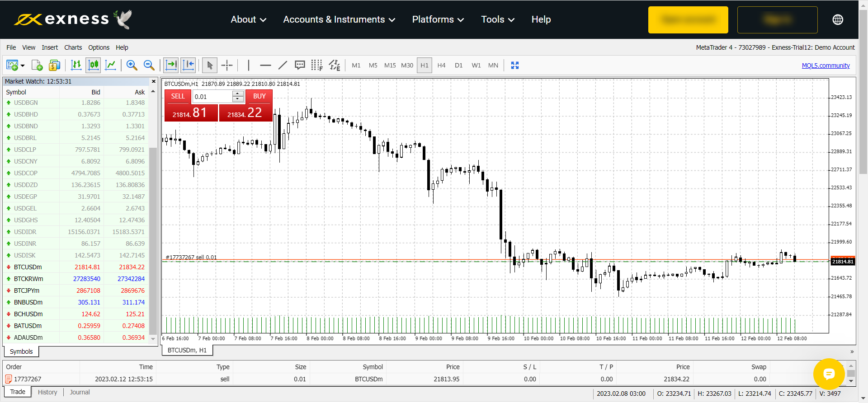Switch to the History tab
868x403 pixels.
pyautogui.click(x=47, y=392)
